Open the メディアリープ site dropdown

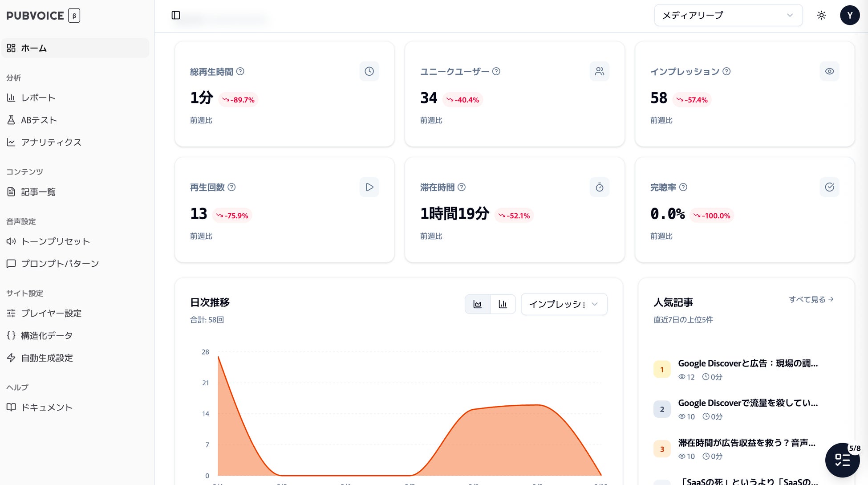[728, 16]
